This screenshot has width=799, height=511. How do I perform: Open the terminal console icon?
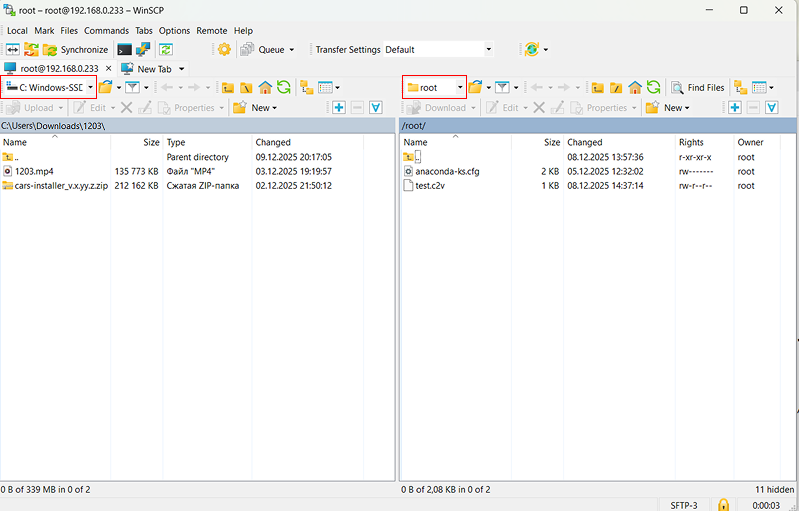124,49
